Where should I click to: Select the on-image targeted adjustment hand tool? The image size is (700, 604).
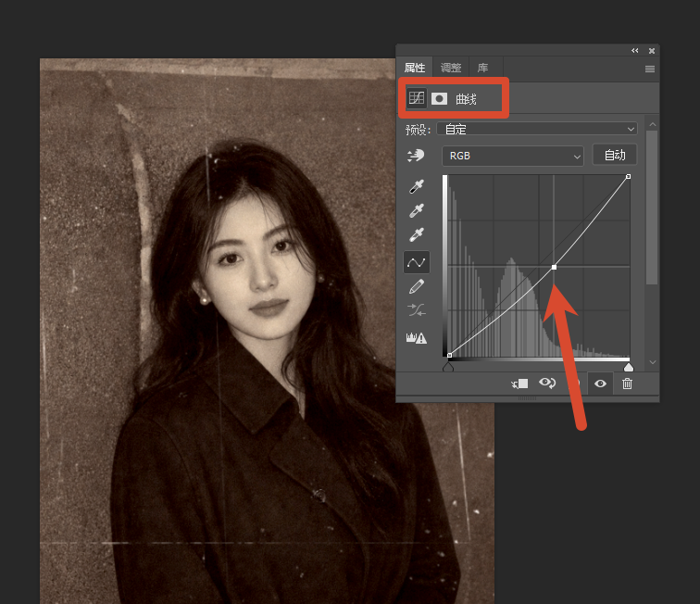click(416, 156)
